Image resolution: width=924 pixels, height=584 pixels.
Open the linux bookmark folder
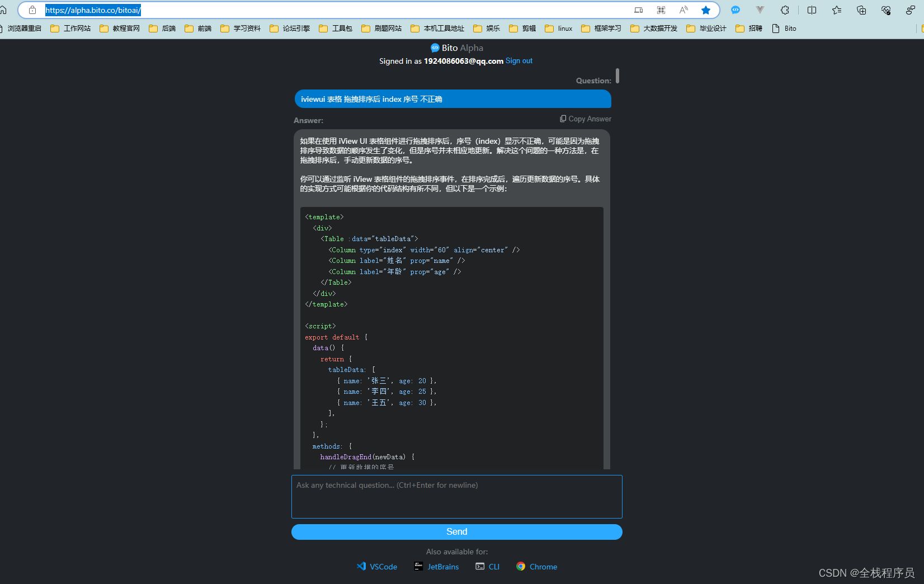pyautogui.click(x=559, y=29)
